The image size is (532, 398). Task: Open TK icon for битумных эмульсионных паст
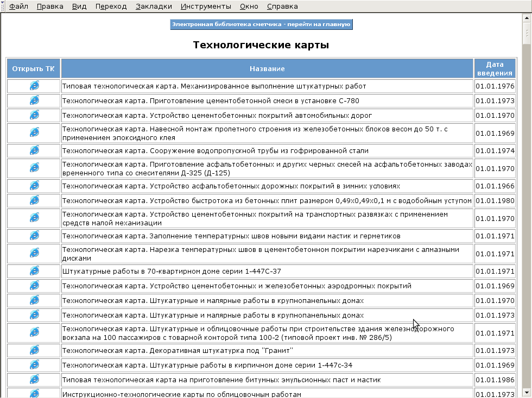(x=34, y=380)
